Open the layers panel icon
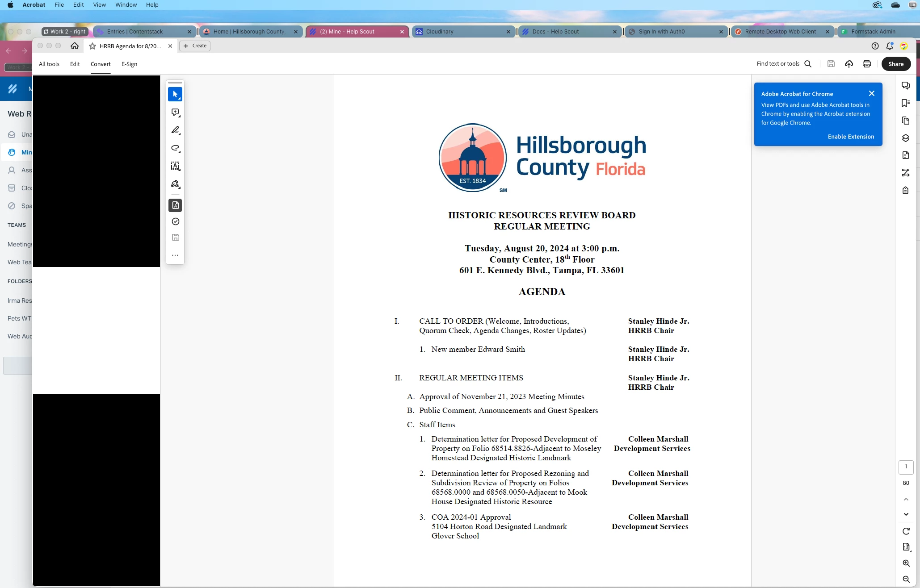This screenshot has height=588, width=920. click(906, 138)
